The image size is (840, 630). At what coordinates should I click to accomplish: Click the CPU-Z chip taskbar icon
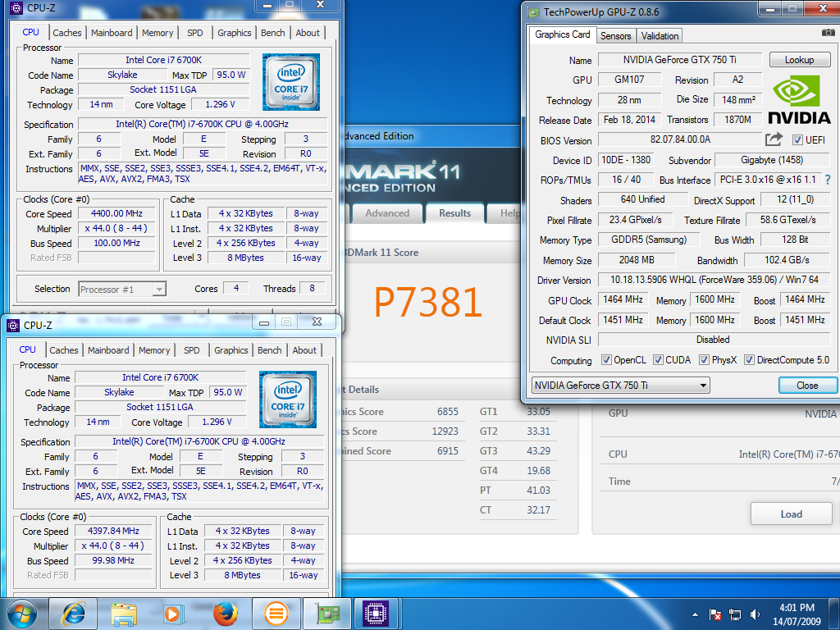click(x=376, y=614)
